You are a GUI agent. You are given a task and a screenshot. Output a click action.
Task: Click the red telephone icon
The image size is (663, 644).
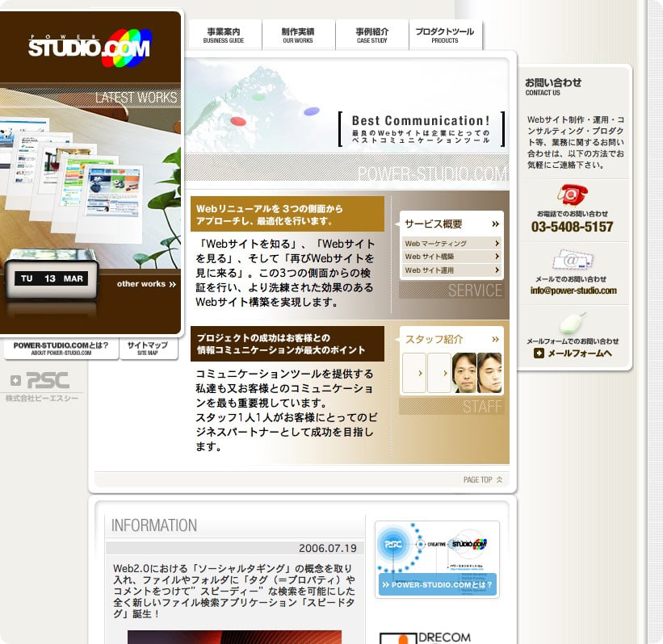tap(573, 195)
